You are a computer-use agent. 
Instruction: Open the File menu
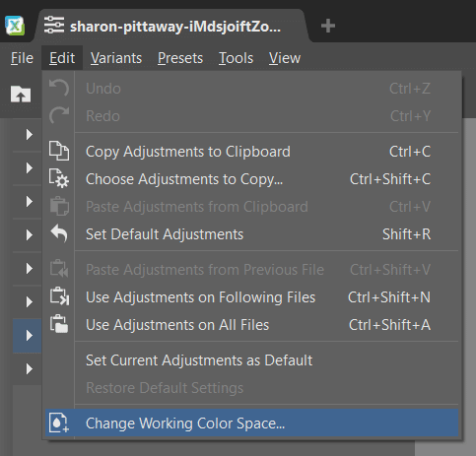click(22, 58)
